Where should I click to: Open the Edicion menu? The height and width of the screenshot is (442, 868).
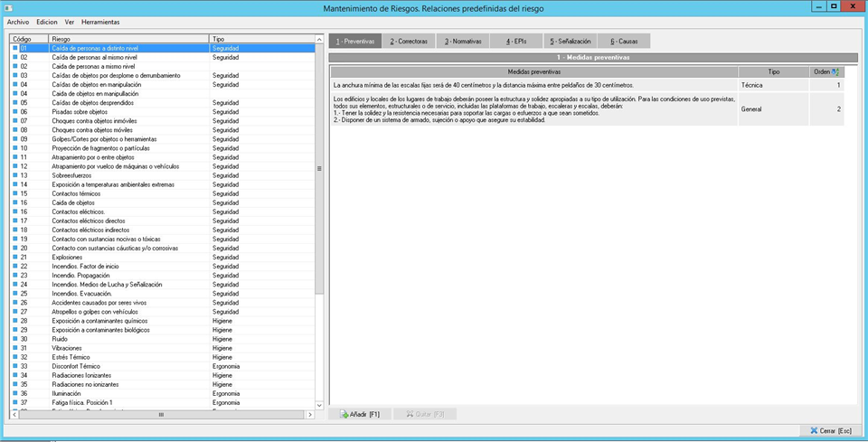[47, 22]
